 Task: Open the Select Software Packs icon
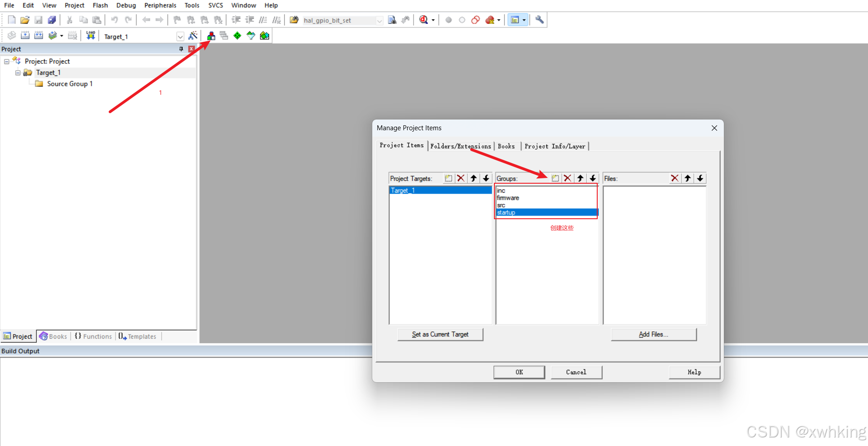point(251,35)
